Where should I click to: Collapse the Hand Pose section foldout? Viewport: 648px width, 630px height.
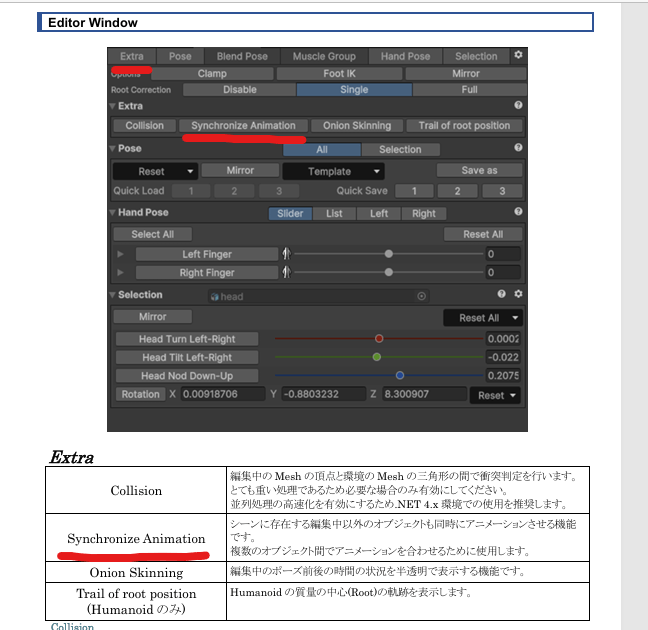pos(112,212)
